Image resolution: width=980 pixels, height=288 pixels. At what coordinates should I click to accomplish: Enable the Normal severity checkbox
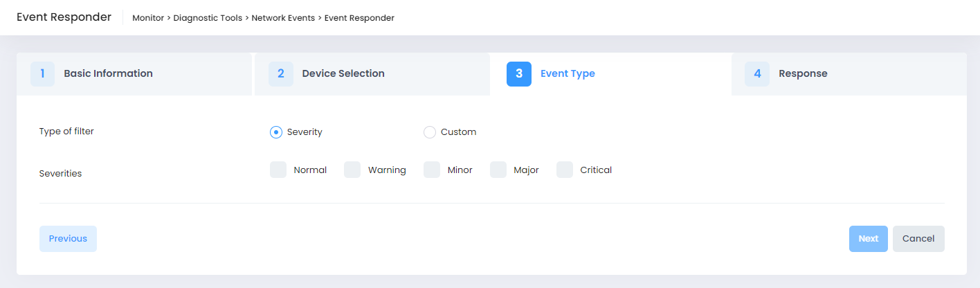pos(278,170)
